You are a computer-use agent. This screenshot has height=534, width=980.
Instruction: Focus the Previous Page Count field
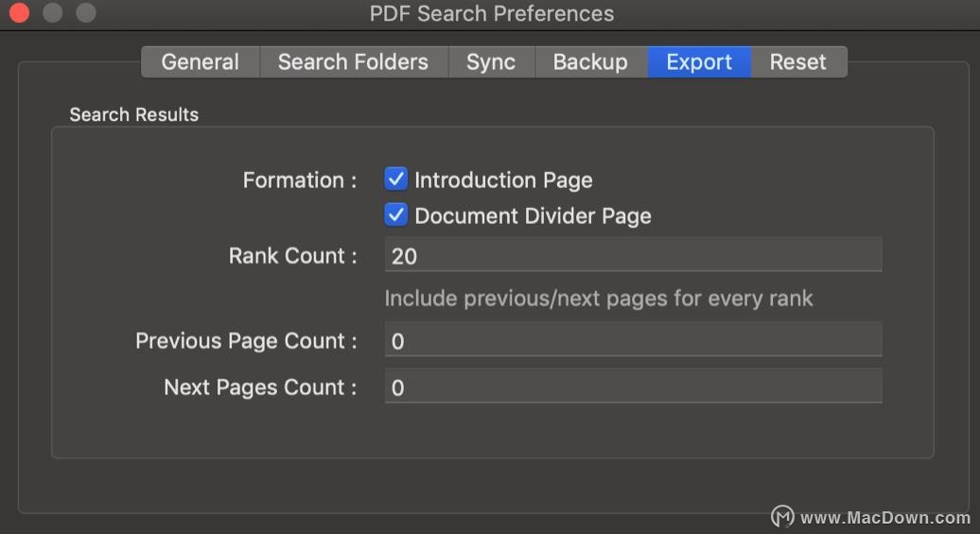click(633, 339)
